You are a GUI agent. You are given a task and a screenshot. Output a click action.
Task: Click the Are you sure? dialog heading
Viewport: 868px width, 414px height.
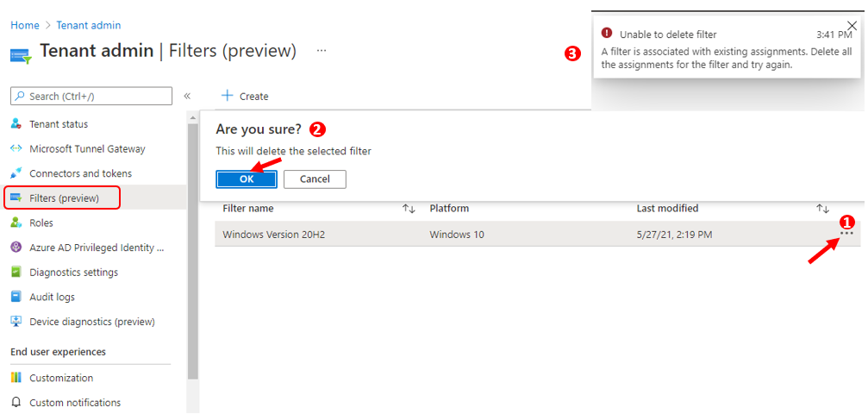[x=259, y=129]
